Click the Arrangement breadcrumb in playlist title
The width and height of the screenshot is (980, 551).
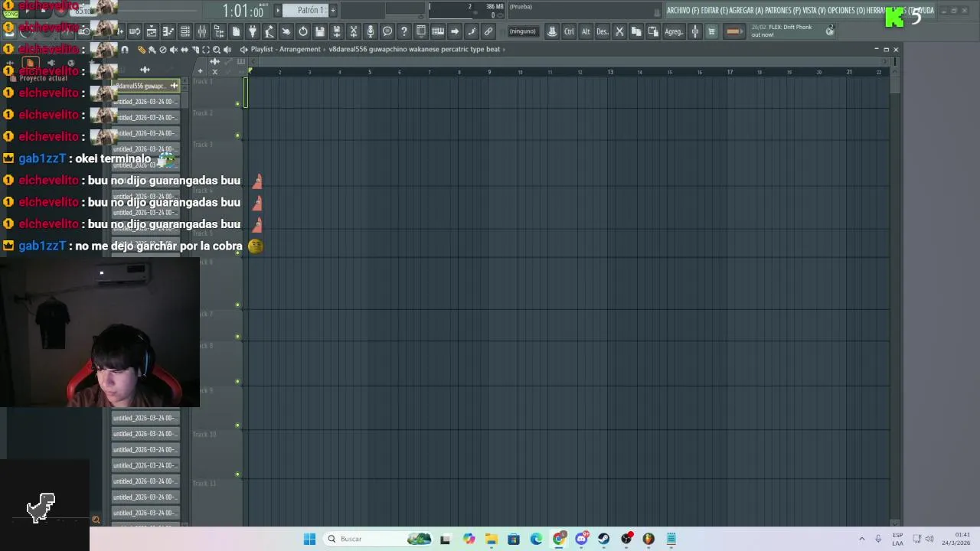(299, 49)
